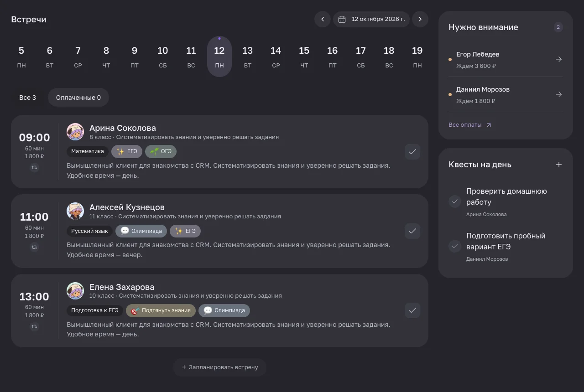Go to the next date with right chevron
584x392 pixels.
(420, 19)
